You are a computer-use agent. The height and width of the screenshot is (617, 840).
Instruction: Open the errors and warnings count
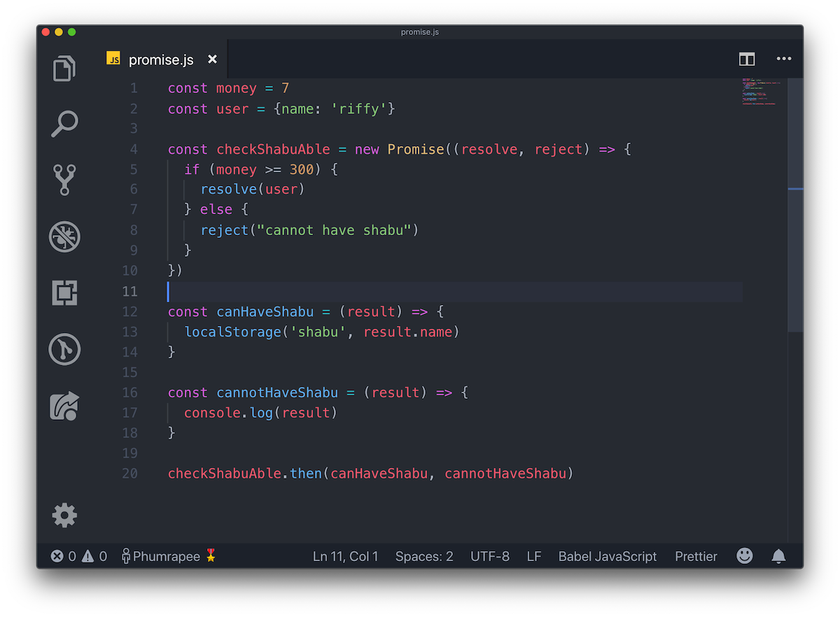pos(79,556)
